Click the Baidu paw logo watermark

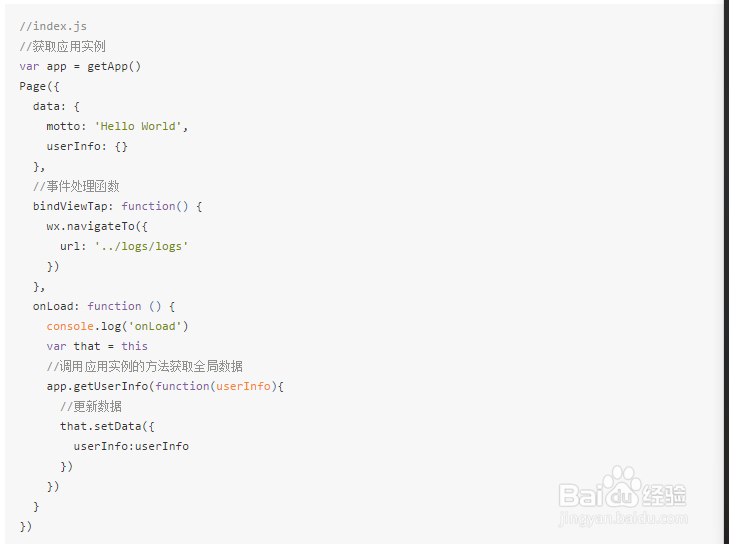623,484
